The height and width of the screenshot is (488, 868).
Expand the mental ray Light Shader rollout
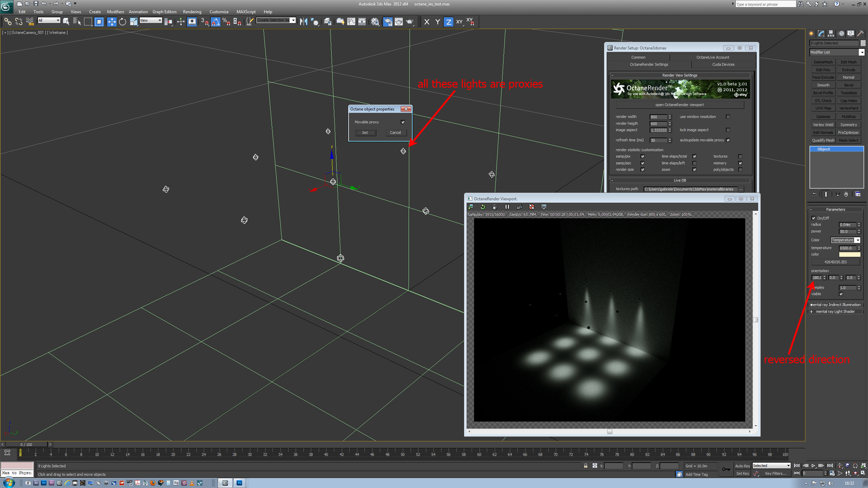[x=835, y=311]
